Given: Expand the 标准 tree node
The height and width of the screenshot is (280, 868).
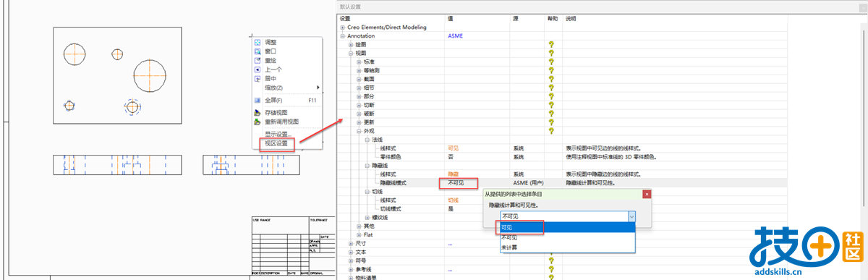Looking at the screenshot, I should (359, 61).
